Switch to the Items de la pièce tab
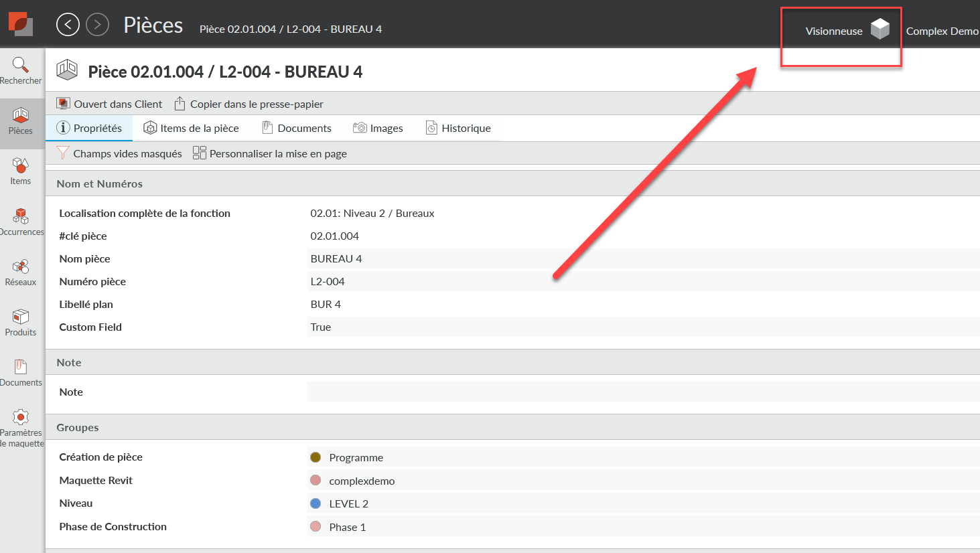 pyautogui.click(x=192, y=128)
